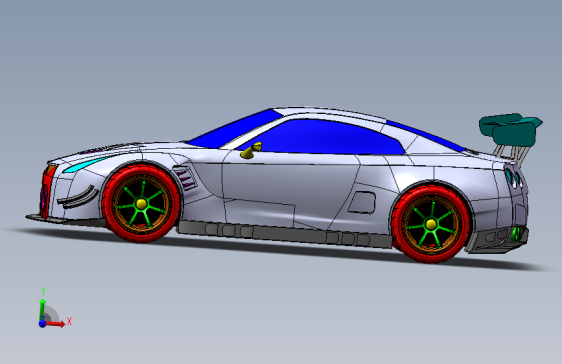The height and width of the screenshot is (364, 562).
Task: Select the rear taillight cluster
Action: tap(514, 178)
